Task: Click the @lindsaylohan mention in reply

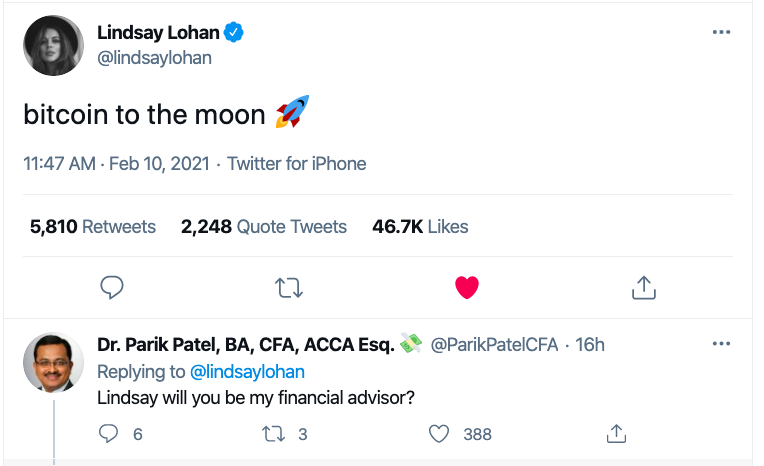Action: pos(247,371)
